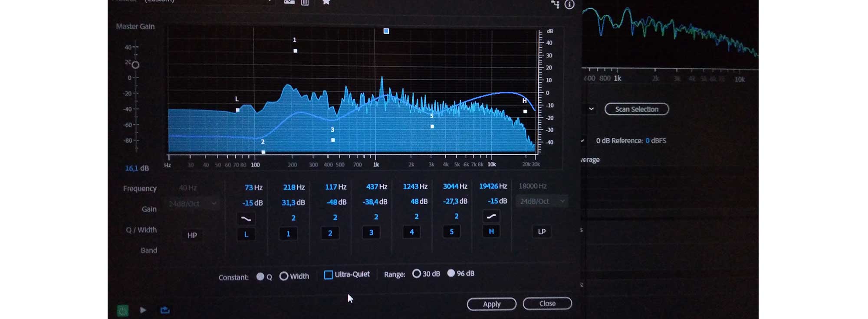Open the effect info icon
Image resolution: width=868 pixels, height=319 pixels.
(569, 5)
